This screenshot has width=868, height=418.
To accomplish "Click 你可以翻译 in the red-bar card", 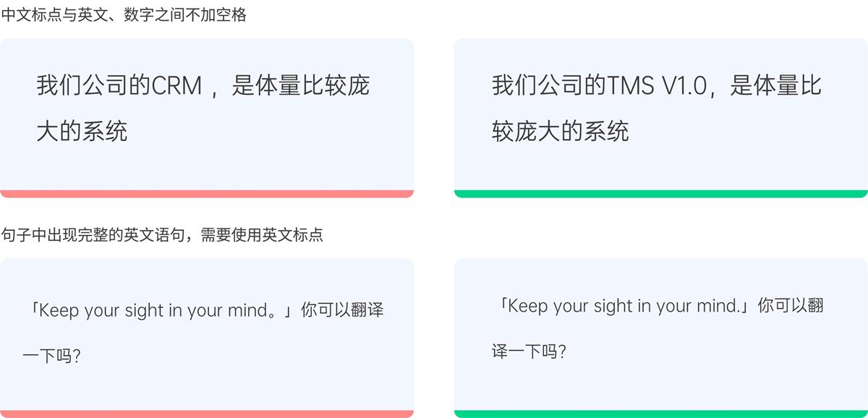I will 342,311.
